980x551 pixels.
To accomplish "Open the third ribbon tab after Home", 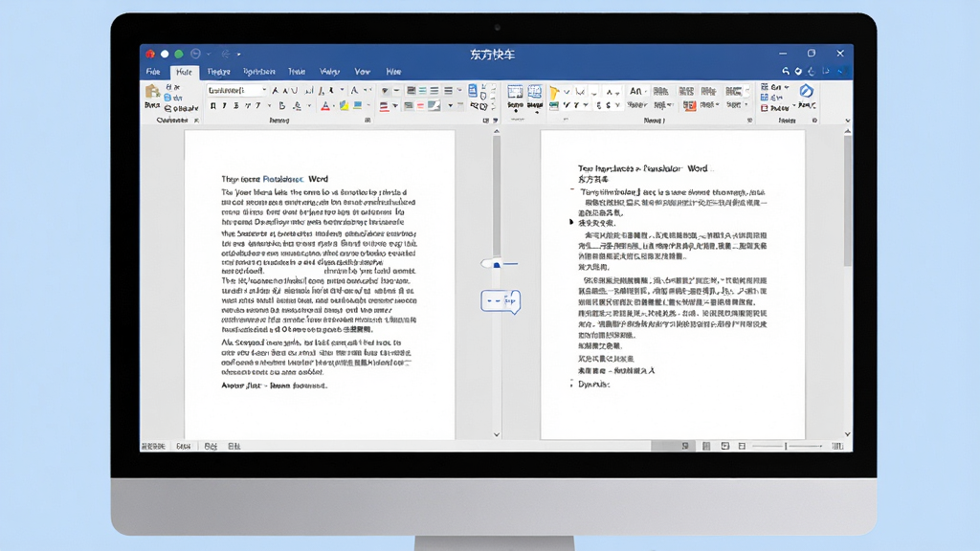I will (x=297, y=72).
